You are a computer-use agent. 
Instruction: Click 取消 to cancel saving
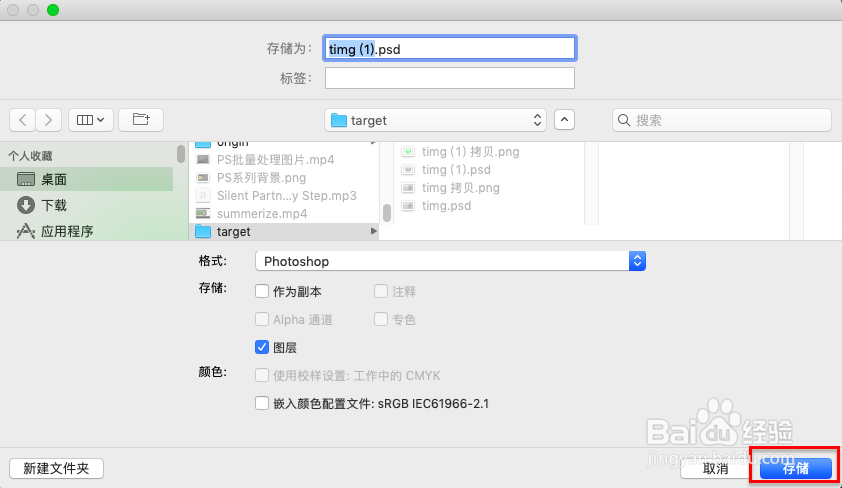point(716,468)
